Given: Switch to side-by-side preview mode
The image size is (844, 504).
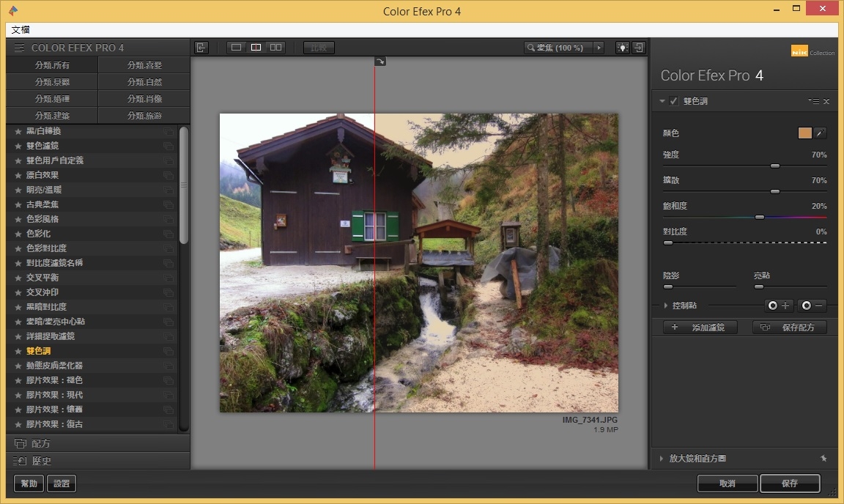Looking at the screenshot, I should 275,48.
